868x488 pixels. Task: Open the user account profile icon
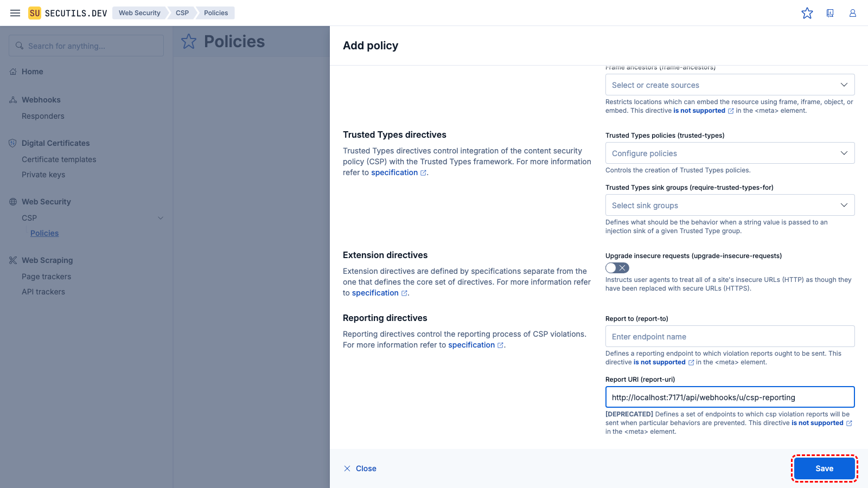tap(853, 13)
